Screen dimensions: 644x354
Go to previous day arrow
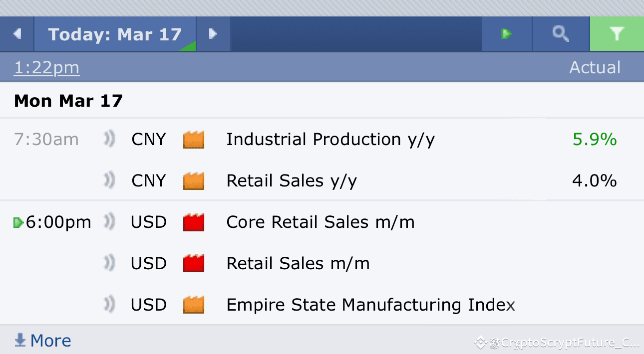point(17,34)
